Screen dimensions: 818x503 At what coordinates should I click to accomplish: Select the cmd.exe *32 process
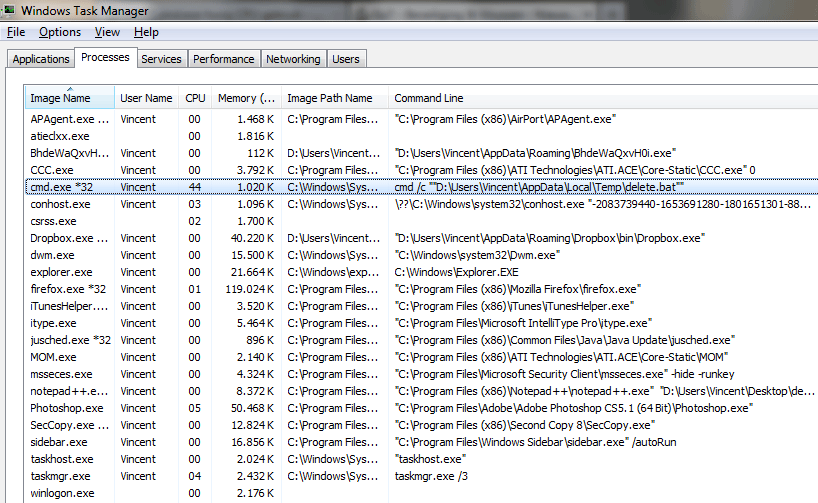(422, 187)
